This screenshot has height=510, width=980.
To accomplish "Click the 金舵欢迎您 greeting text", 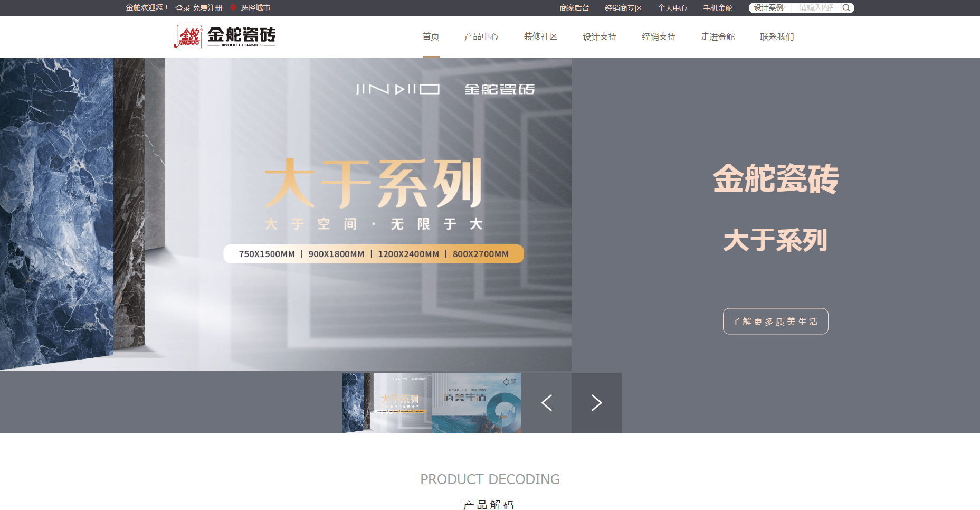I will [147, 8].
